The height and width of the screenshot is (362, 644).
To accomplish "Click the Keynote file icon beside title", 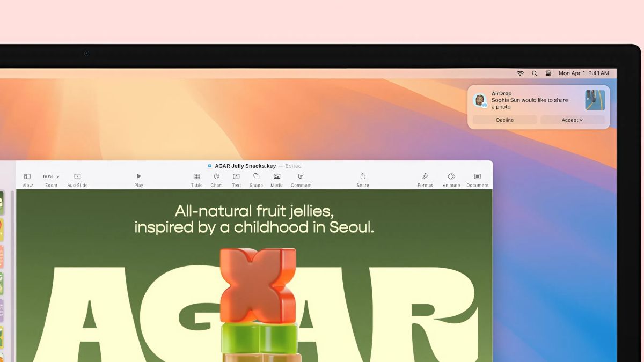I will point(209,166).
